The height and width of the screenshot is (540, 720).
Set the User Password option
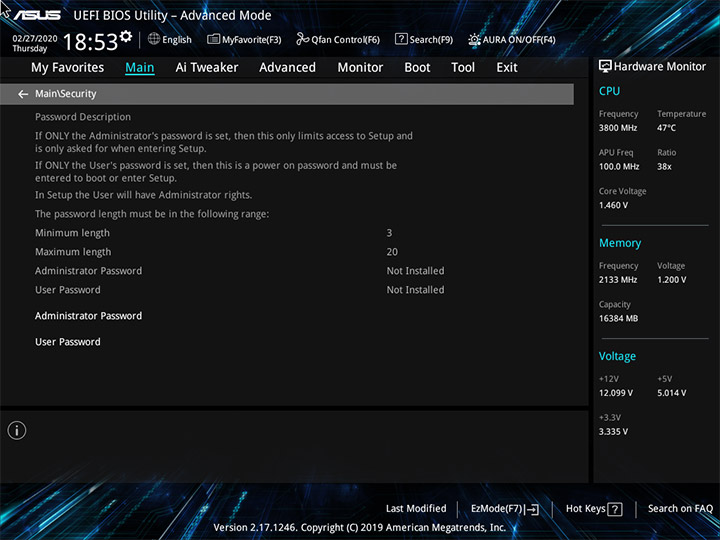[x=68, y=342]
